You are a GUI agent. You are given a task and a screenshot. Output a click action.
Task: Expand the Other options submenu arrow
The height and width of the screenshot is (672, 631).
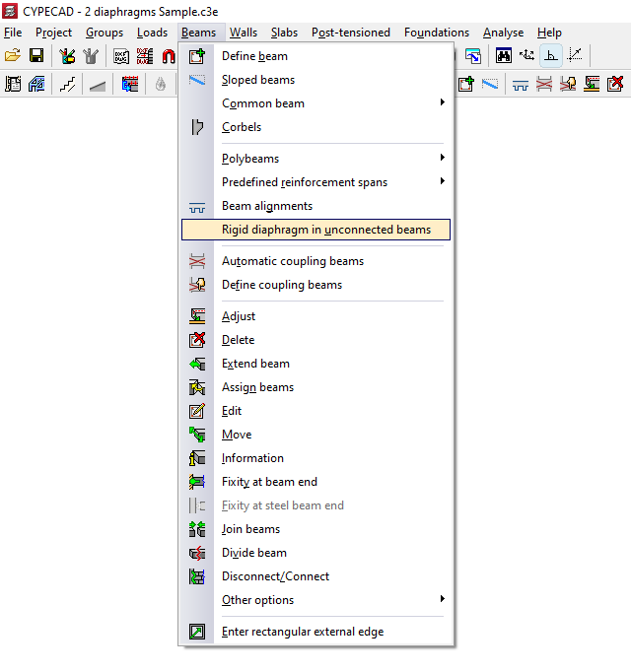coord(443,599)
